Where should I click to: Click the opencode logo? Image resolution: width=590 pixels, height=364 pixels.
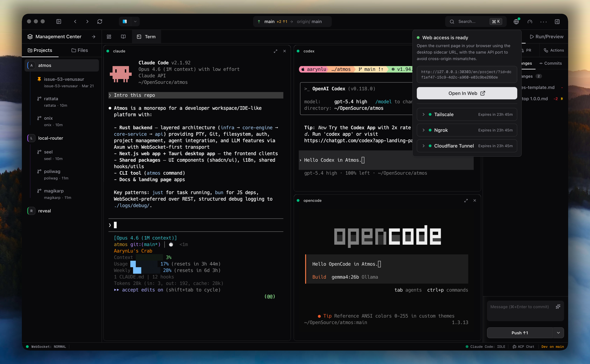tap(387, 236)
